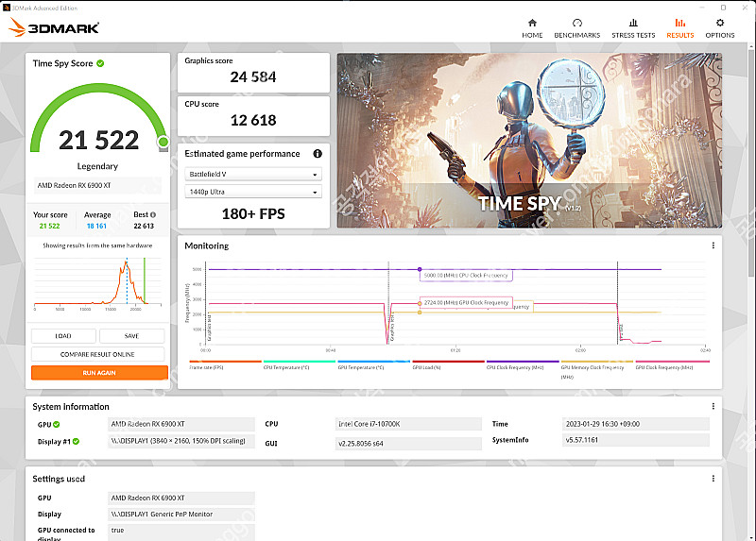Click the GUI version v2.25.8056 s64
Image resolution: width=756 pixels, height=541 pixels.
pos(408,443)
